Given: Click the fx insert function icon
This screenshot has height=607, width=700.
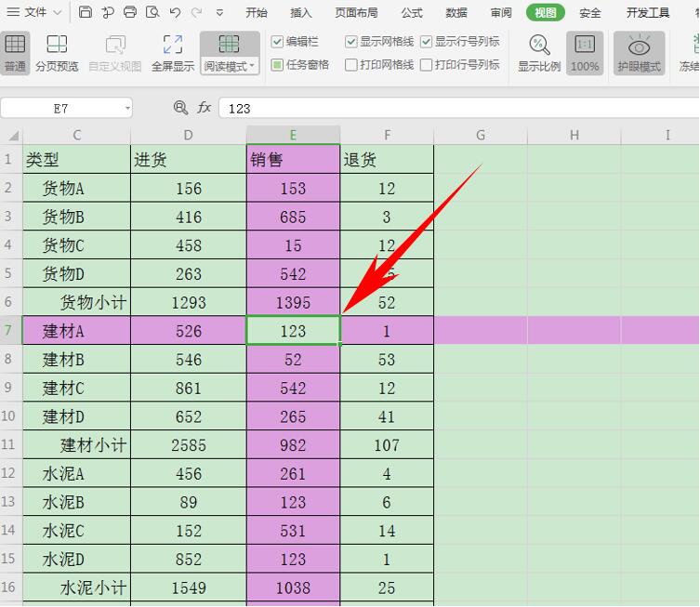Looking at the screenshot, I should coord(204,108).
